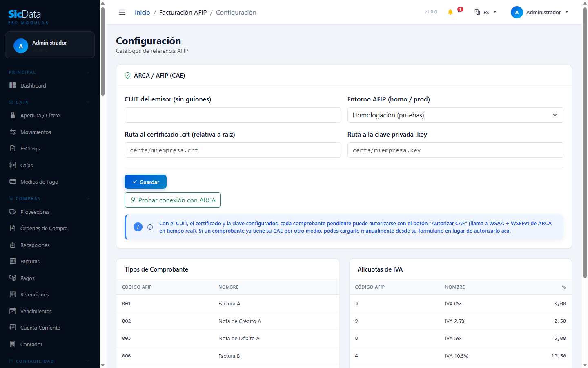This screenshot has width=588, height=368.
Task: Click the Factura B row name
Action: (229, 356)
